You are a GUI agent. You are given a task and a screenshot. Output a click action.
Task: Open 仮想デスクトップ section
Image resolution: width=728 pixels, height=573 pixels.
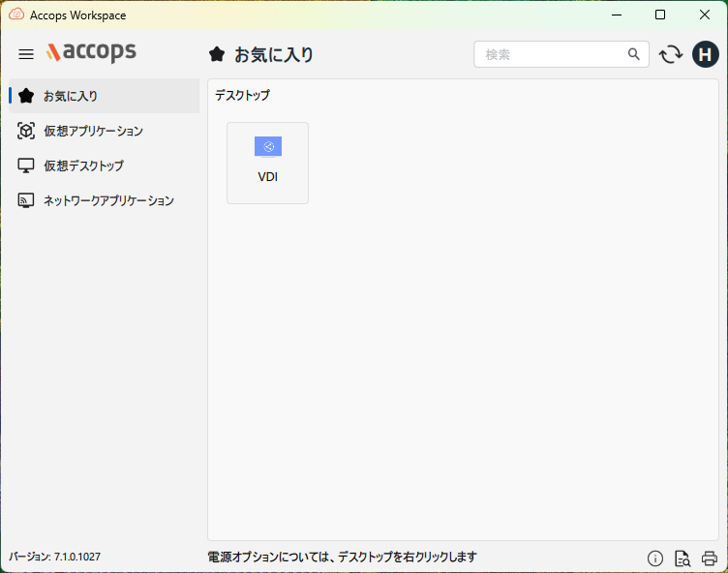[x=104, y=166]
